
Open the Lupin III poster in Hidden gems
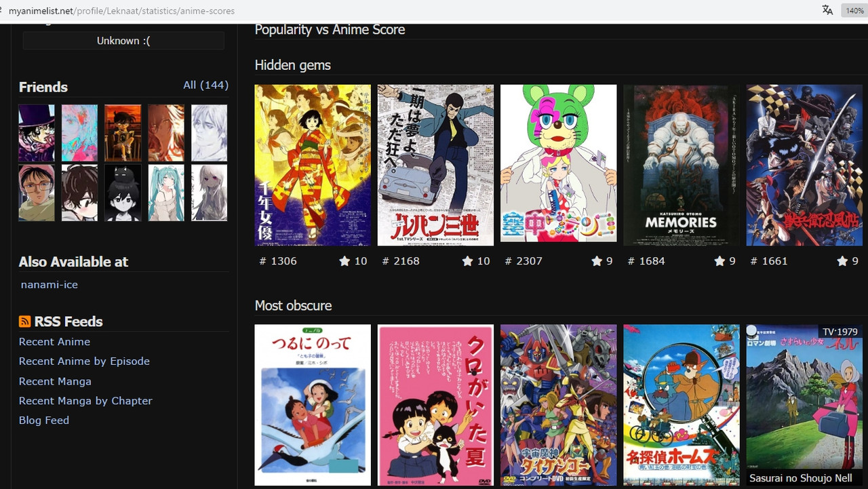point(435,165)
